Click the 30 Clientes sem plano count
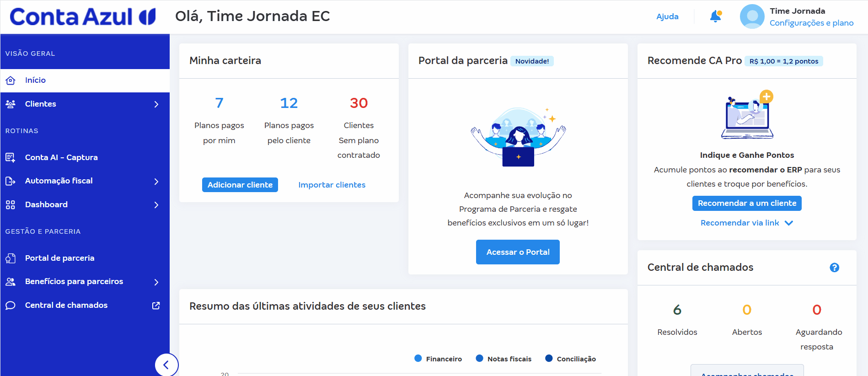This screenshot has height=376, width=868. 359,103
